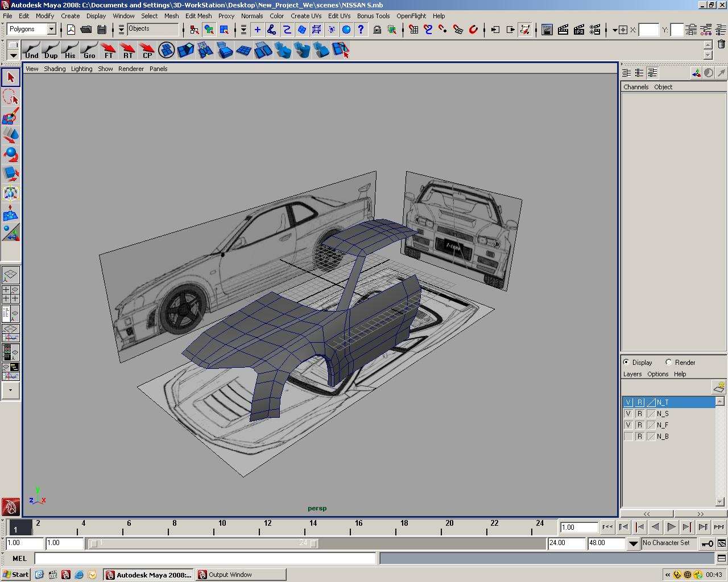Screen dimensions: 728x582
Task: Click the trash can shelf icon
Action: 721,44
